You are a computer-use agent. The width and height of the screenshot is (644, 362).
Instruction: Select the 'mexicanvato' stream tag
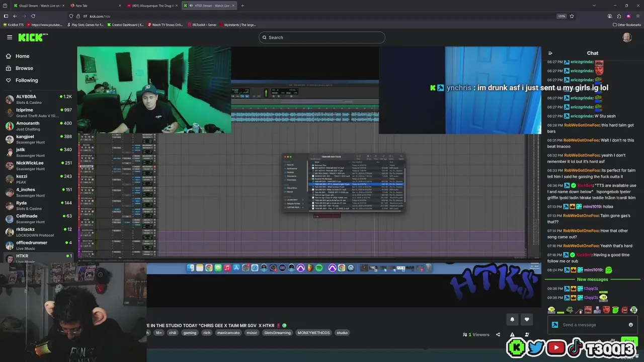[228, 332]
